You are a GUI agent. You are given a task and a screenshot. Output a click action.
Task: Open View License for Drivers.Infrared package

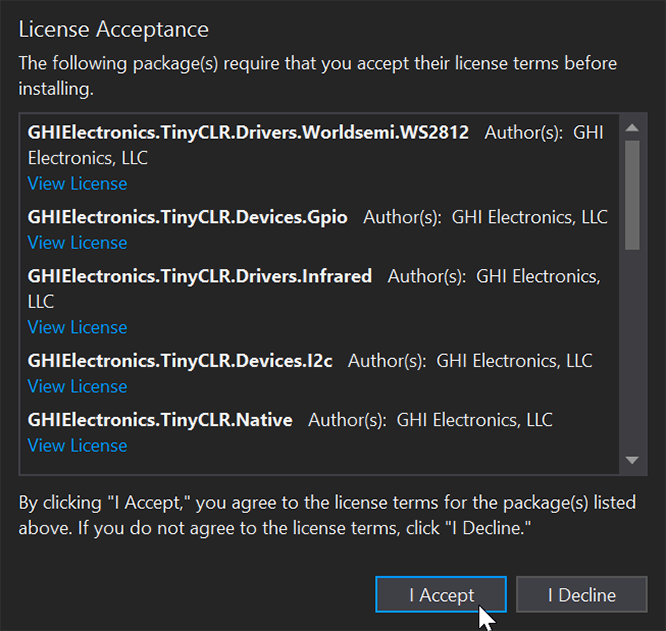(x=77, y=327)
